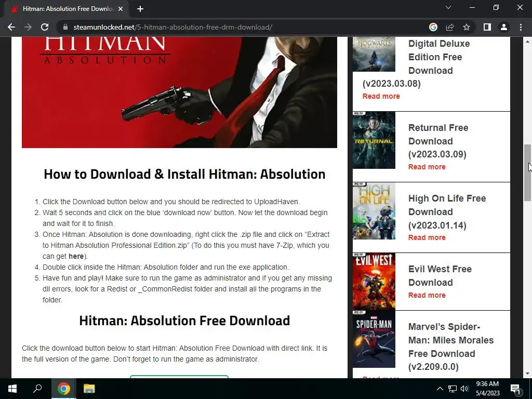Click the Spider-Man Miles Morales cover thumbnail
532x399 pixels.
pyautogui.click(x=374, y=339)
